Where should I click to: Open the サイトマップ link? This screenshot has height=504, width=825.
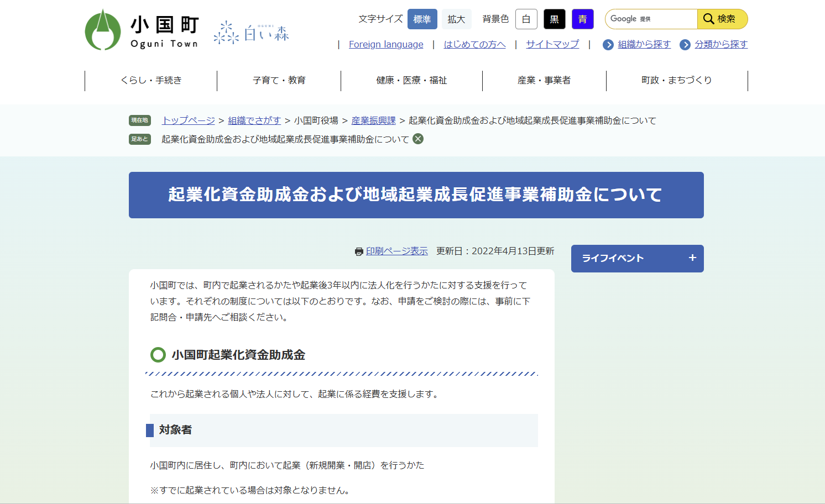click(x=552, y=44)
